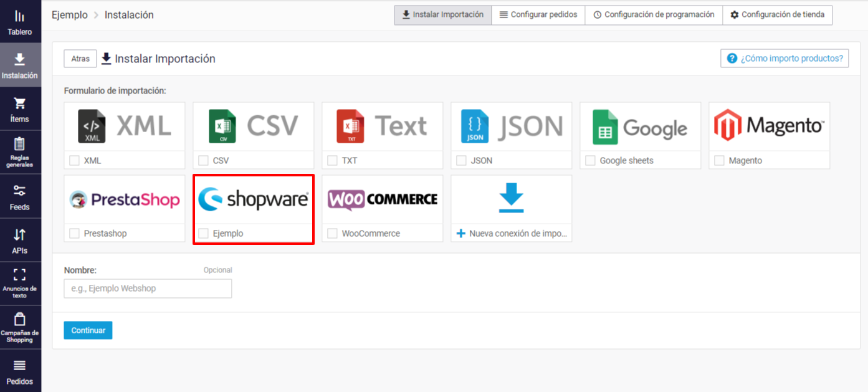Tick the JSON checkbox

(461, 161)
